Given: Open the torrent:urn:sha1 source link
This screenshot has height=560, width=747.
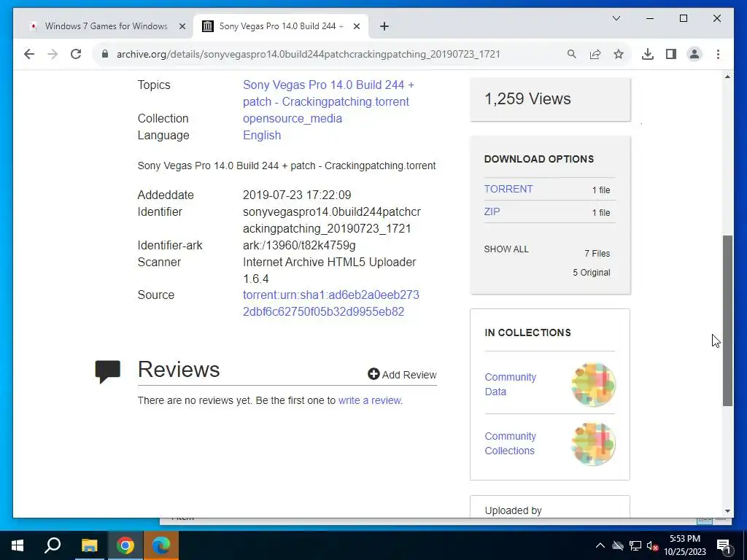Looking at the screenshot, I should 330,303.
